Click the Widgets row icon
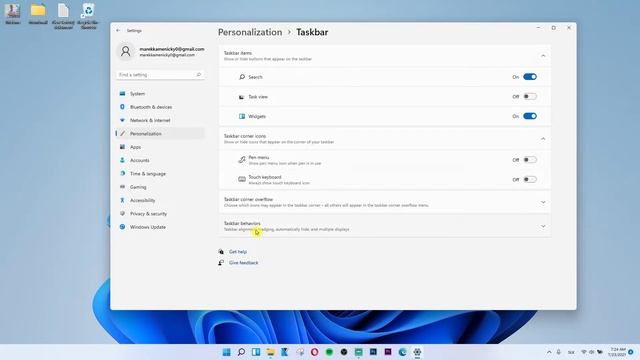This screenshot has width=640, height=360. click(242, 116)
